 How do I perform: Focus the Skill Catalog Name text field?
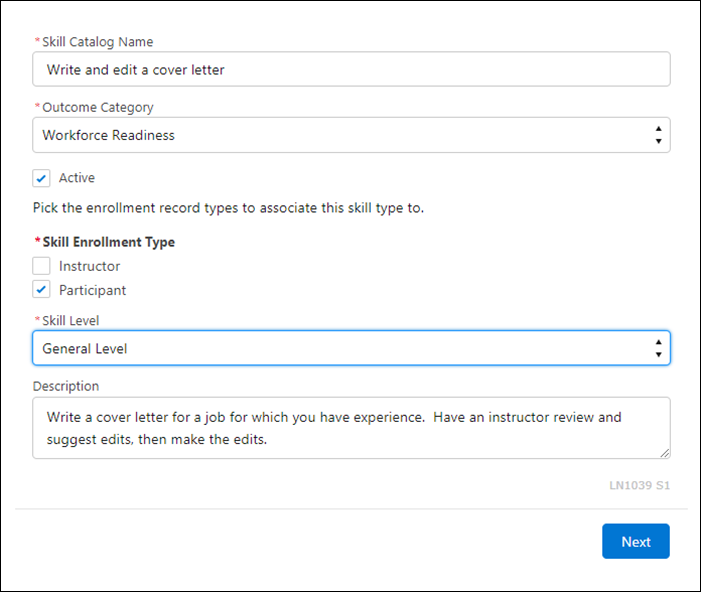coord(350,70)
